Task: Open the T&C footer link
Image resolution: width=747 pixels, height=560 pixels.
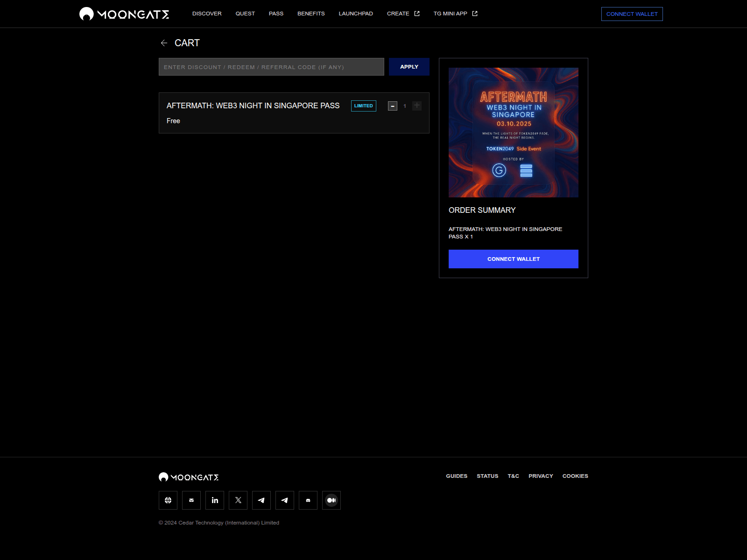Action: [514, 476]
